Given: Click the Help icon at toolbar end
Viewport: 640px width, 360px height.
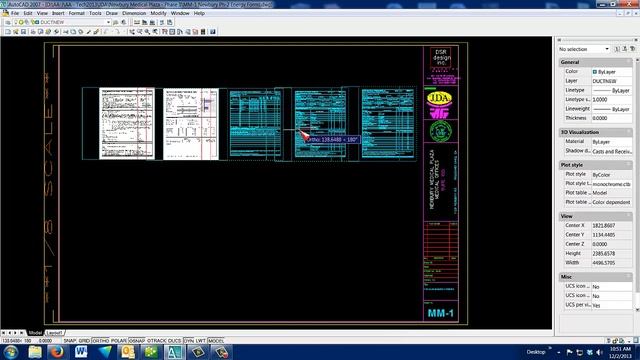Looking at the screenshot, I should coord(212,31).
